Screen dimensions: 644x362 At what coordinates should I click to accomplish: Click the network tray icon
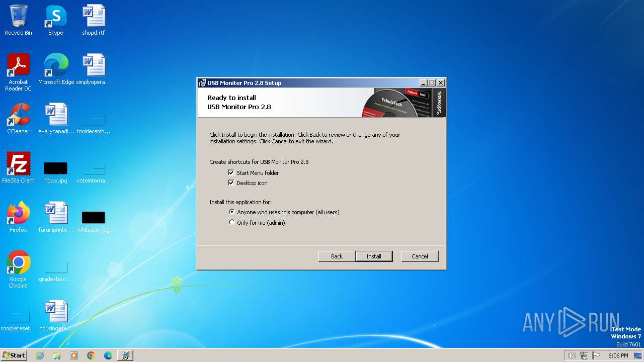[x=584, y=355]
